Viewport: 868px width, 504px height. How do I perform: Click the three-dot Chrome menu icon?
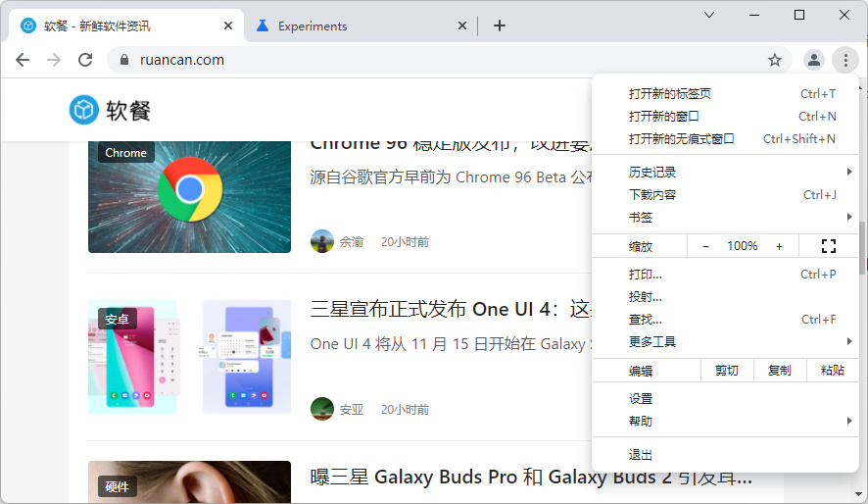click(x=845, y=60)
